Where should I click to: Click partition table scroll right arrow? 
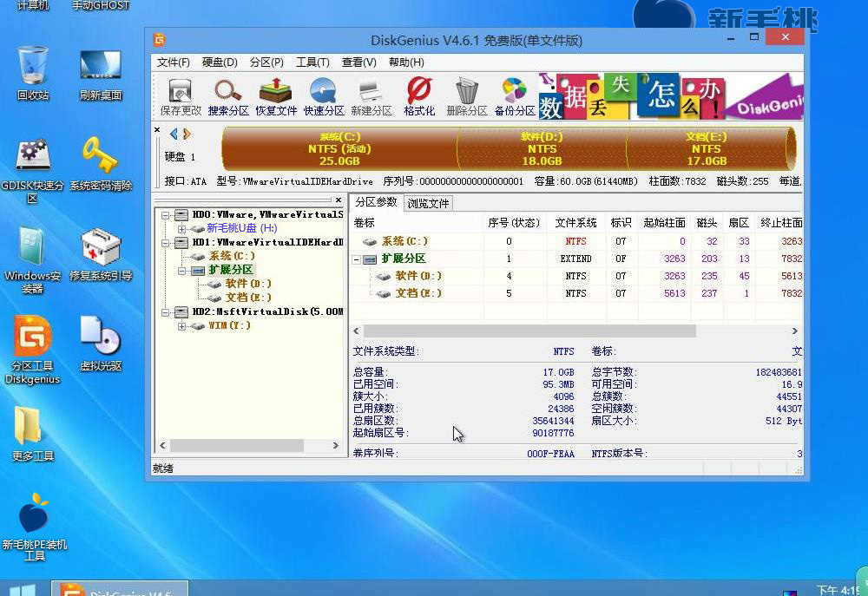tap(795, 331)
